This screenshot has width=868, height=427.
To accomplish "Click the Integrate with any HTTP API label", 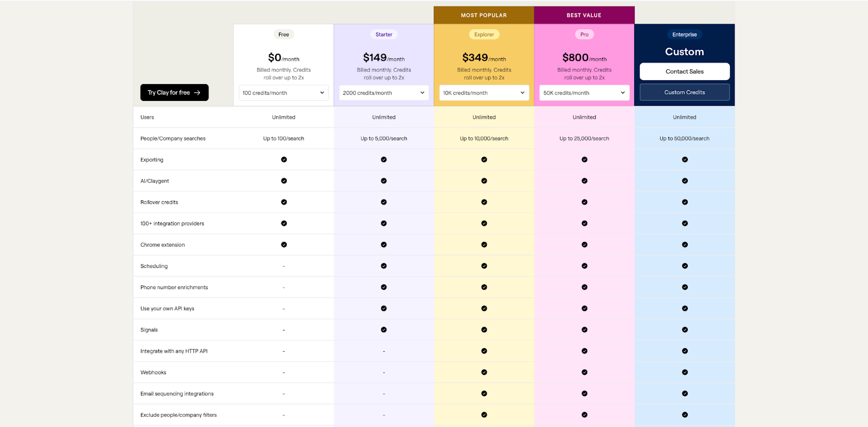I will (x=174, y=351).
